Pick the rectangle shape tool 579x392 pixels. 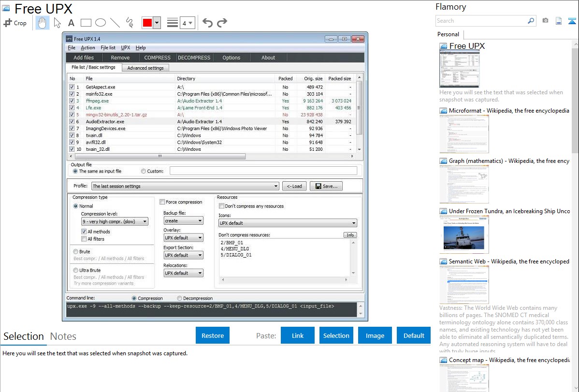click(86, 23)
